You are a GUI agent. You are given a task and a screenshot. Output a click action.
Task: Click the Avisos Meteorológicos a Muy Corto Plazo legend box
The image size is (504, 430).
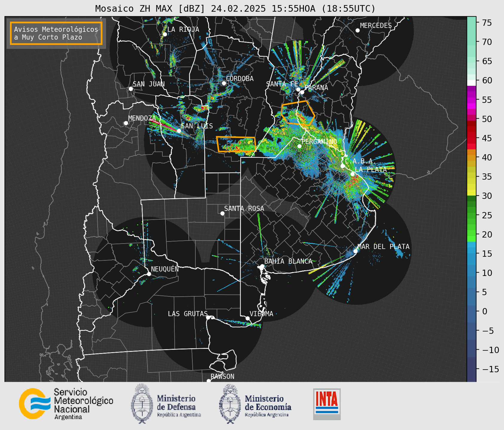(x=56, y=33)
